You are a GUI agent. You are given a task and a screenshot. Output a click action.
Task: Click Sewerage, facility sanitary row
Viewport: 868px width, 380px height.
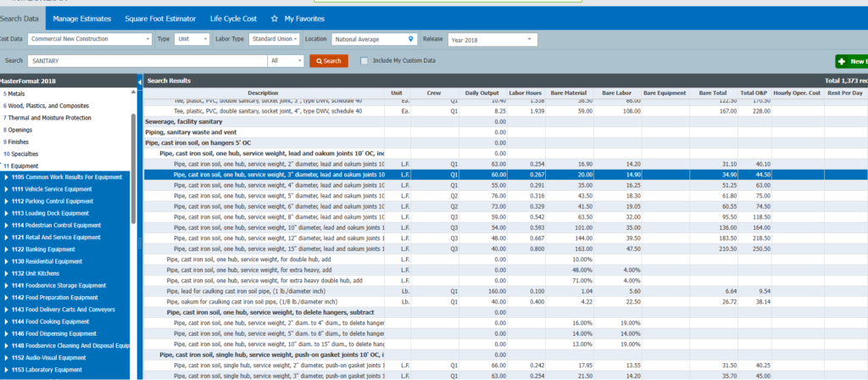click(x=505, y=121)
